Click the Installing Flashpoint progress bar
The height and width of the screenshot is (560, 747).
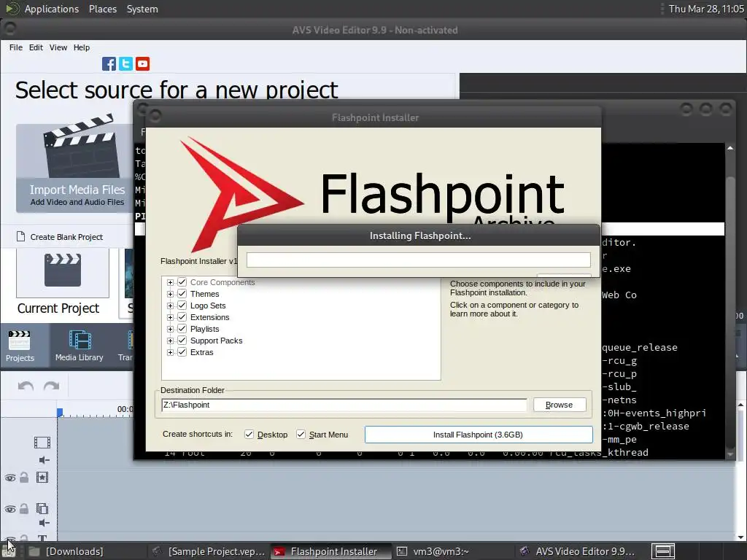418,260
